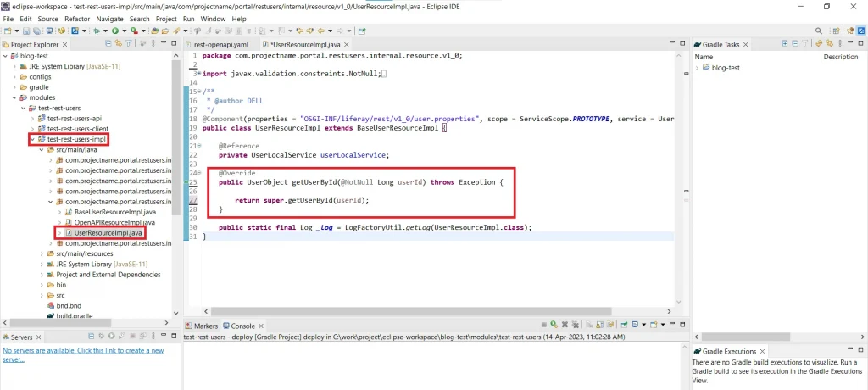Minimize the Console view

click(672, 324)
